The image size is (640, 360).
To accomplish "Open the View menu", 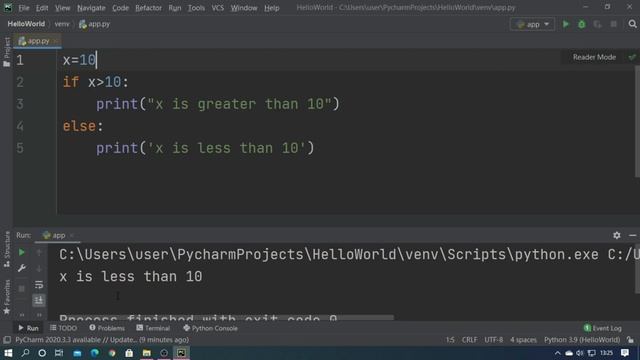I will (62, 8).
